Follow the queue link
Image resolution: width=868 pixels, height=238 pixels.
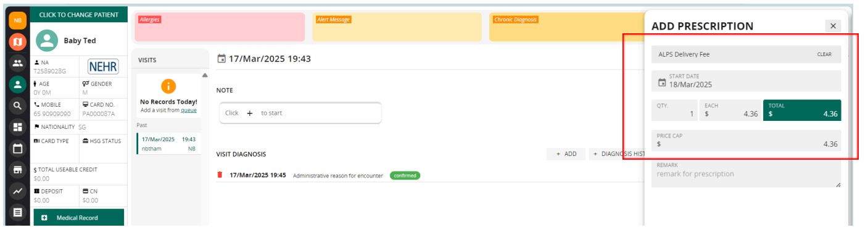[188, 110]
